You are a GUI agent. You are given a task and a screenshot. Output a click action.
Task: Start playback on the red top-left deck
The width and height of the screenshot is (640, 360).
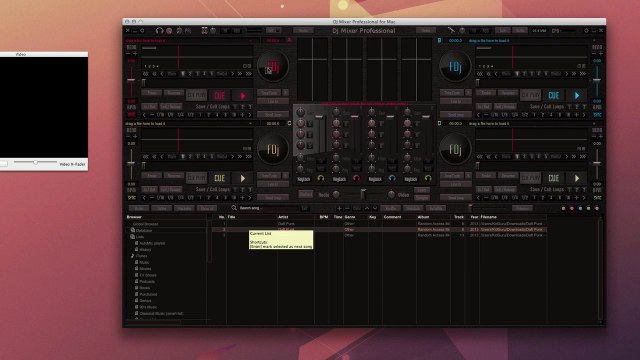coord(242,96)
